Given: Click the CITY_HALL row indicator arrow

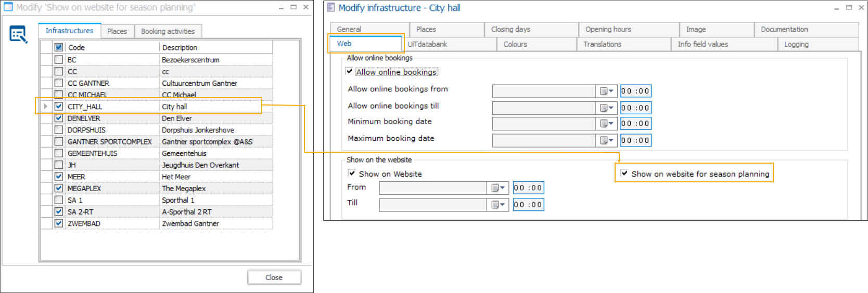Looking at the screenshot, I should (x=46, y=106).
